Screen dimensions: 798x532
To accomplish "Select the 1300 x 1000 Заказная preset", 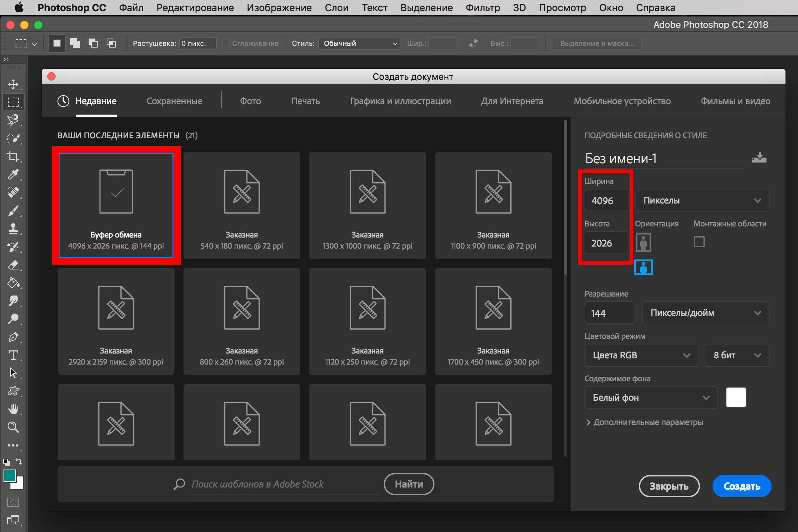I will [367, 206].
